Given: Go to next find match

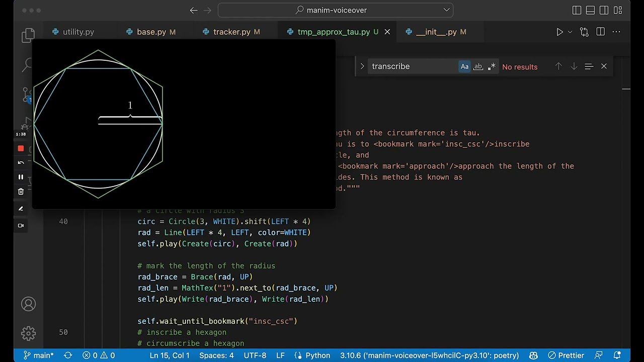Looking at the screenshot, I should tap(574, 66).
